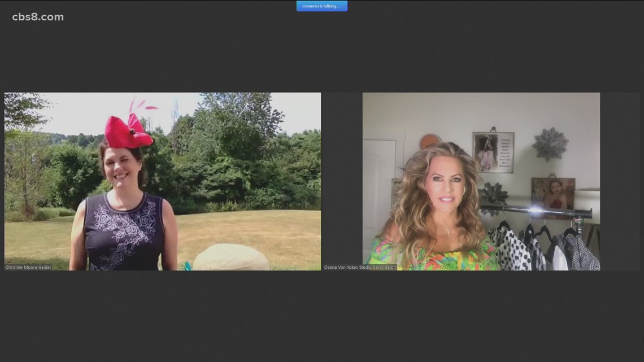Click the checkered jacket on hanger
Viewport: 644px width, 362px height.
(x=579, y=251)
